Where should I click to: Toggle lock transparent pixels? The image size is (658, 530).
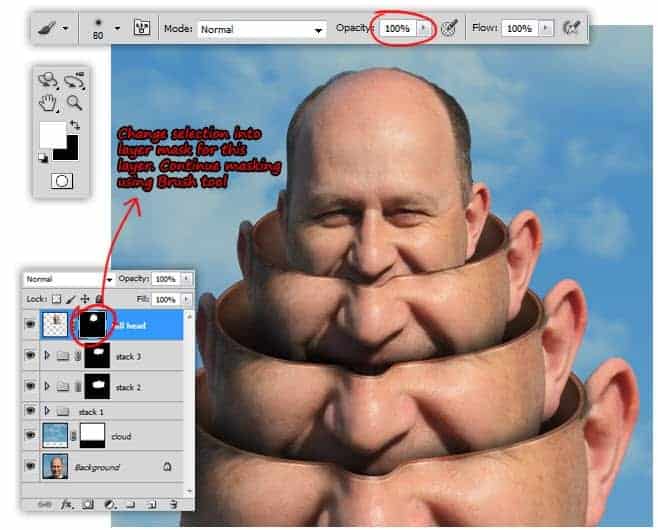56,299
